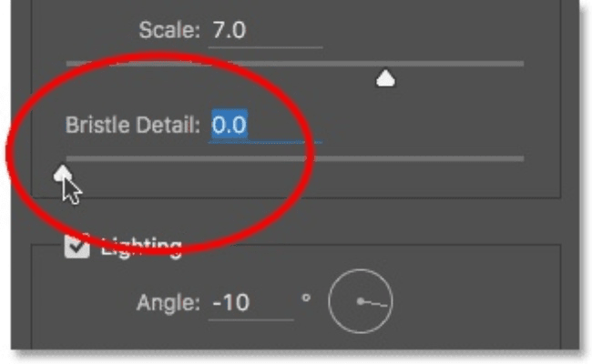Image resolution: width=592 pixels, height=364 pixels.
Task: Click the needle line inside the Angle dial
Action: pos(373,303)
